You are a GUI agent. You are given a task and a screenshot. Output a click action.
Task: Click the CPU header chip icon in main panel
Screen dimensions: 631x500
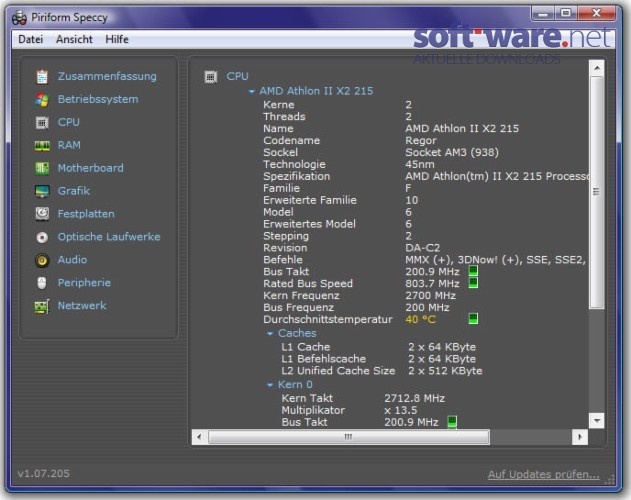coord(210,76)
